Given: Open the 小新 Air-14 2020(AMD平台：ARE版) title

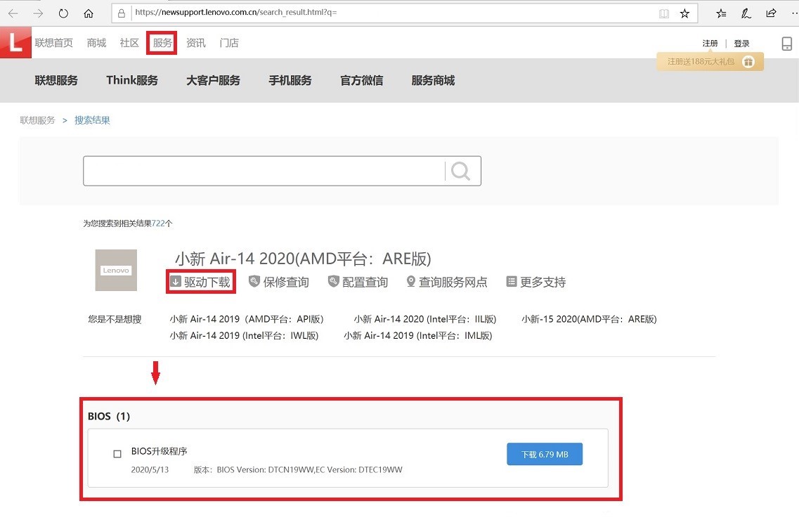Looking at the screenshot, I should coord(303,259).
